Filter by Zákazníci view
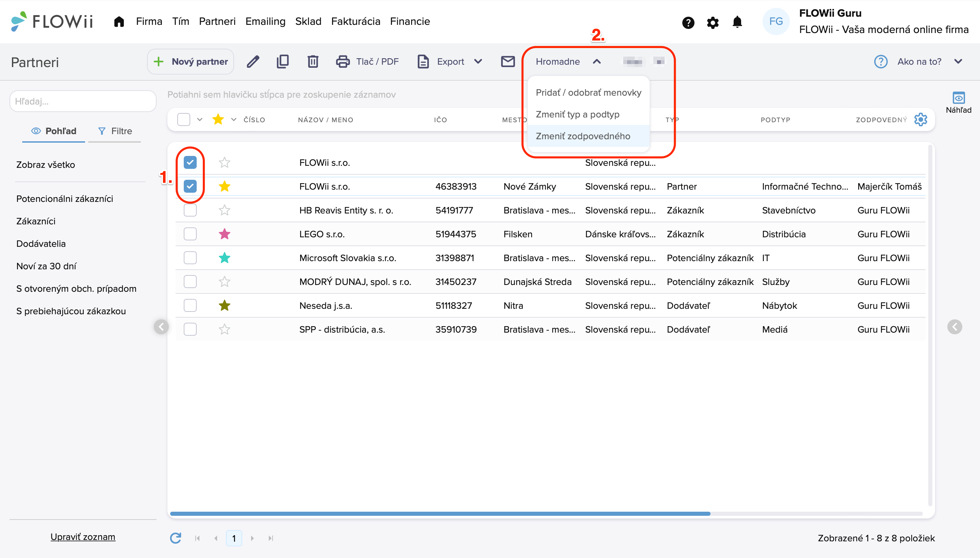The image size is (980, 558). tap(36, 221)
